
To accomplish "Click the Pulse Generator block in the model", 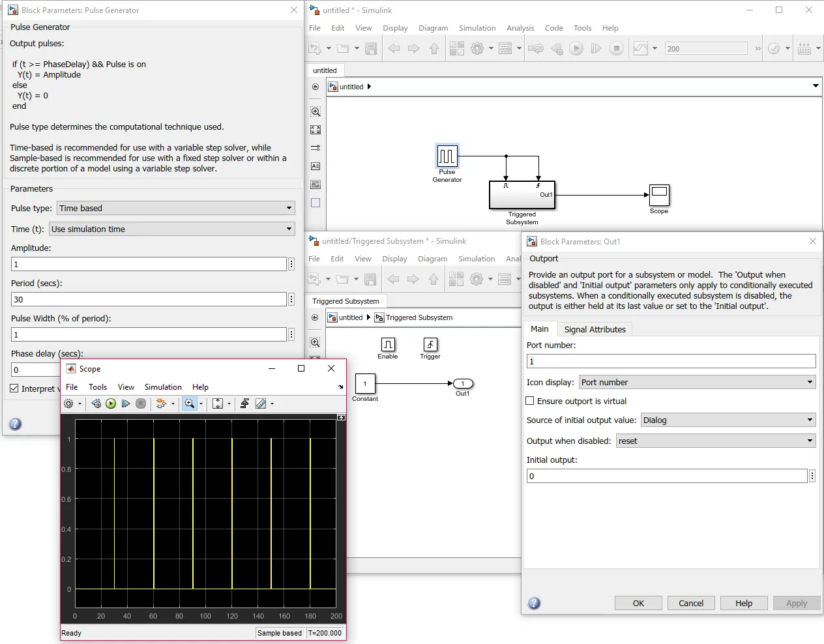I will (447, 156).
